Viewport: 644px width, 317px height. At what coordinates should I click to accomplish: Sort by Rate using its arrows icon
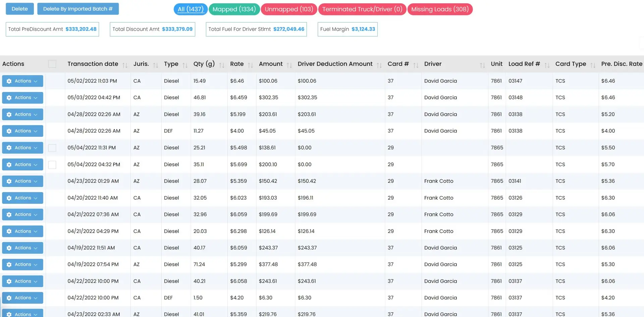pyautogui.click(x=250, y=65)
